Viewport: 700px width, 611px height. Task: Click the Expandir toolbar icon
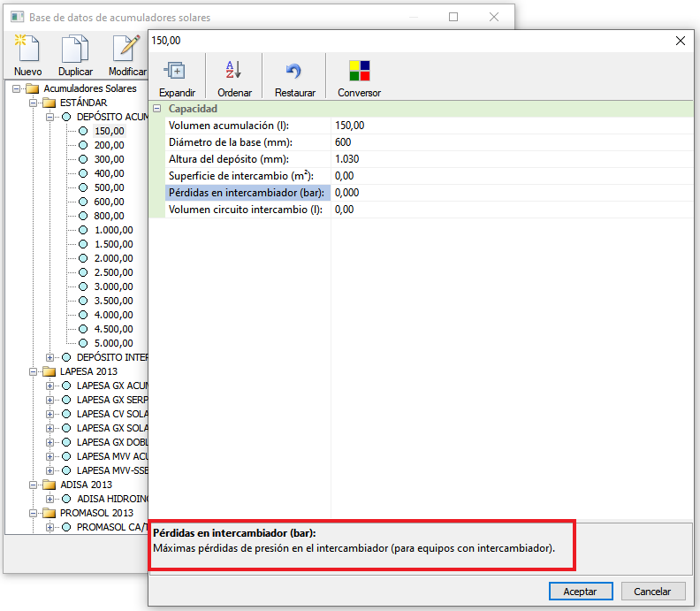click(x=175, y=71)
